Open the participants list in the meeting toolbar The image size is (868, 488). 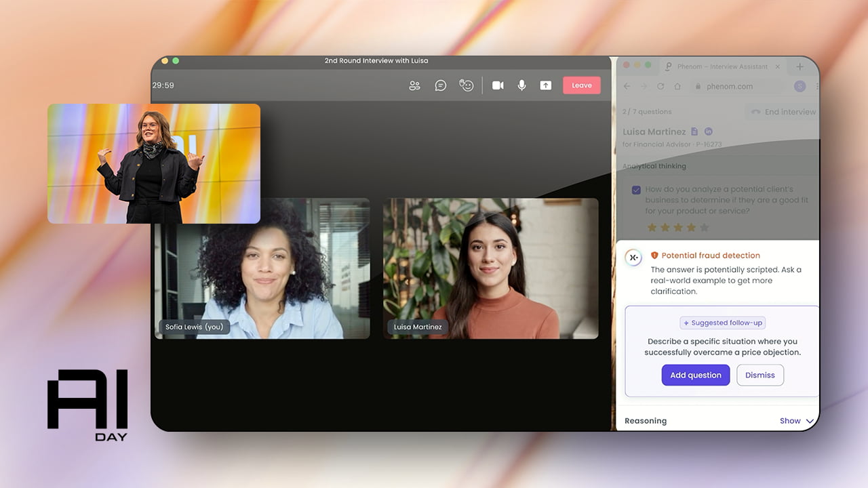pyautogui.click(x=414, y=85)
